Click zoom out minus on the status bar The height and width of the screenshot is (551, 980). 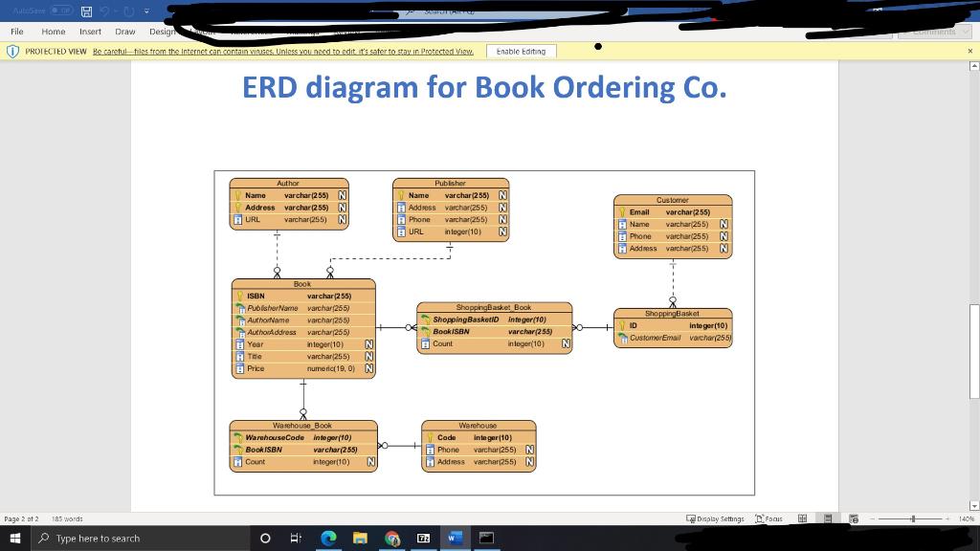pyautogui.click(x=873, y=518)
